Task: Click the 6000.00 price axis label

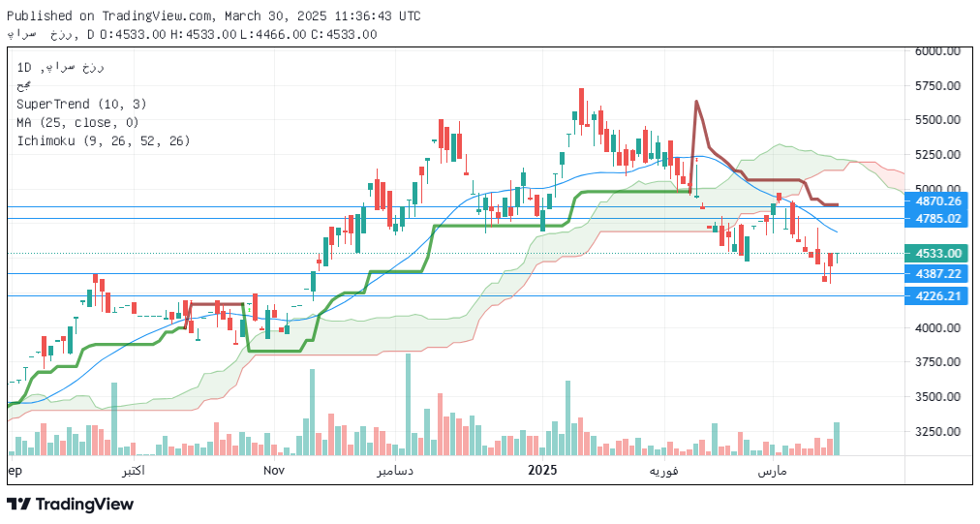Action: click(x=937, y=52)
